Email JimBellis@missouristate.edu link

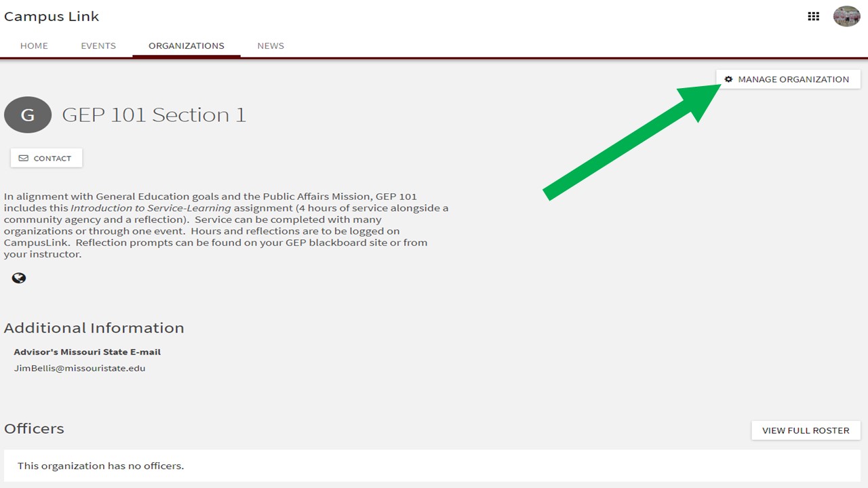coord(79,368)
